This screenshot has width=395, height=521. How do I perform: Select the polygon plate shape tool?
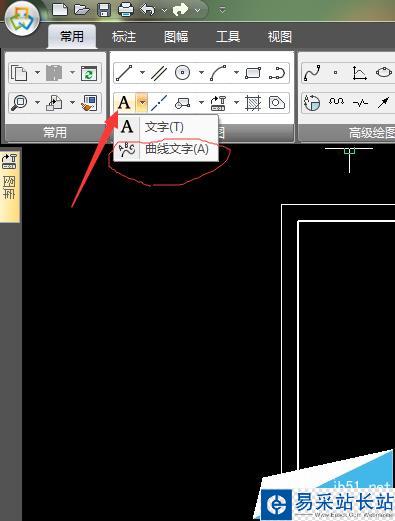[x=277, y=103]
